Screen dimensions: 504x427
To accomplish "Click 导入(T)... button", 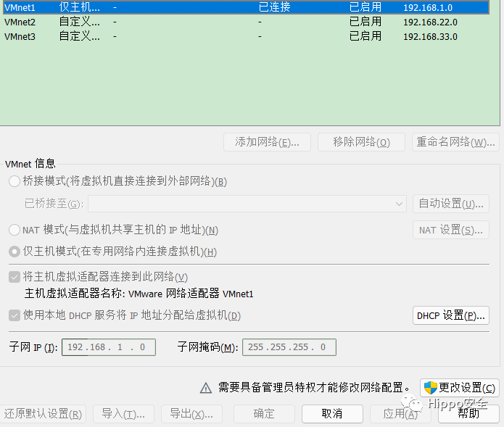I will [123, 414].
